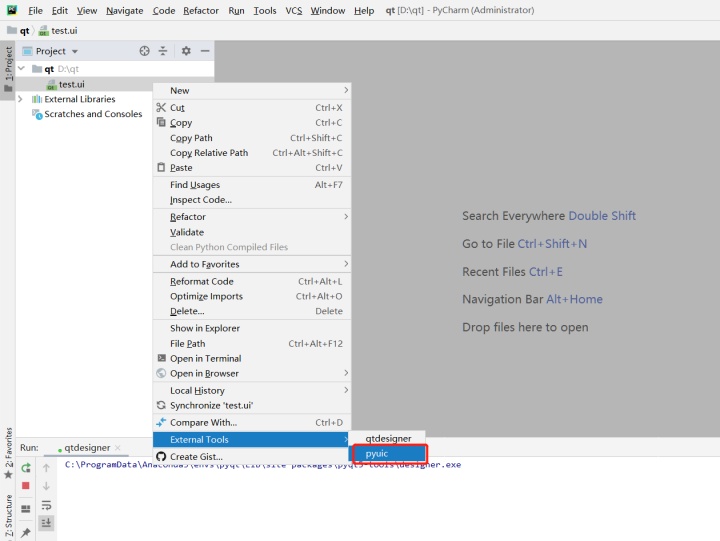Switch to the qtdesigner Run tab
The image size is (720, 541).
point(87,448)
